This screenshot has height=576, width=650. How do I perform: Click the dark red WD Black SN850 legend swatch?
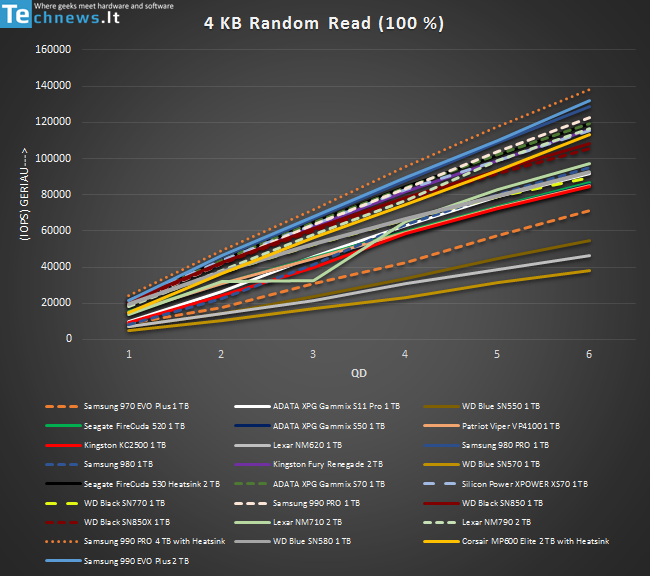tap(441, 503)
